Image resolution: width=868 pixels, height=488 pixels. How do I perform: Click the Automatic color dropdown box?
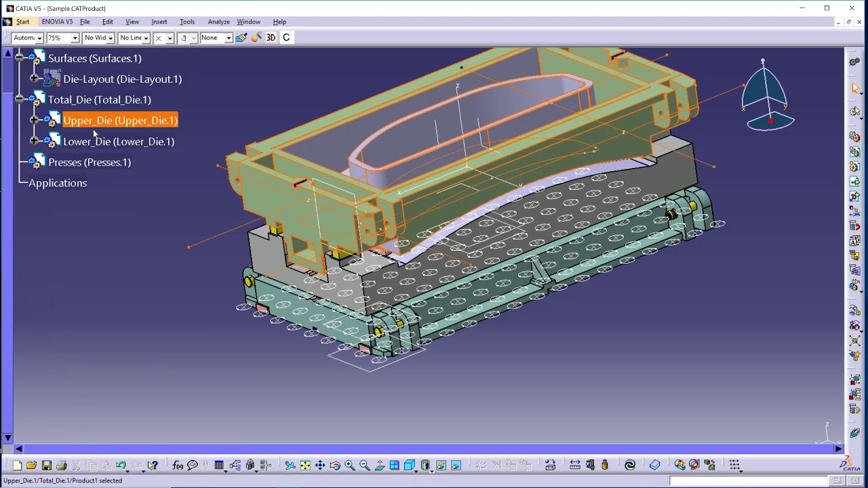27,38
